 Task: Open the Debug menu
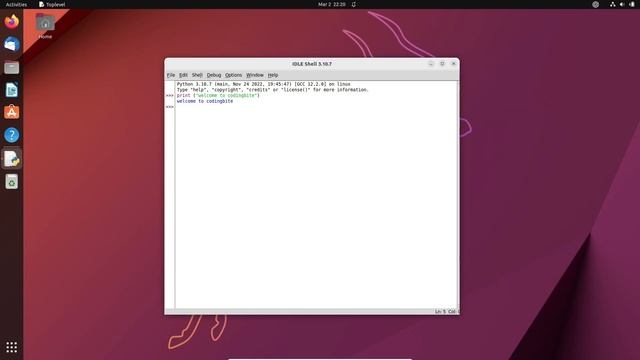[214, 75]
